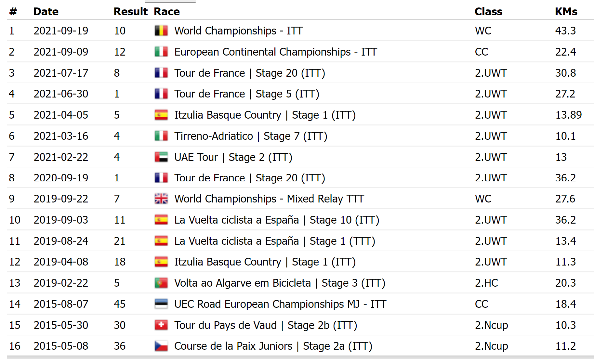Sort table by the Class column header
Image resolution: width=594 pixels, height=364 pixels.
coord(488,12)
